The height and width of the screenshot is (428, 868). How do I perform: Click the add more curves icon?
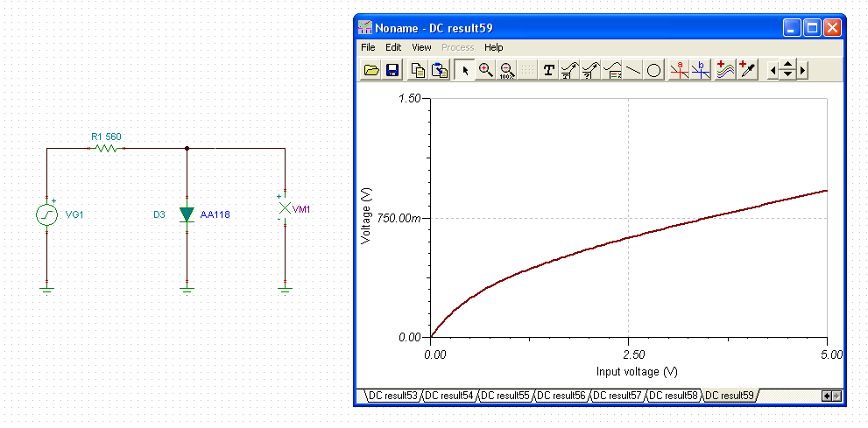pos(726,70)
